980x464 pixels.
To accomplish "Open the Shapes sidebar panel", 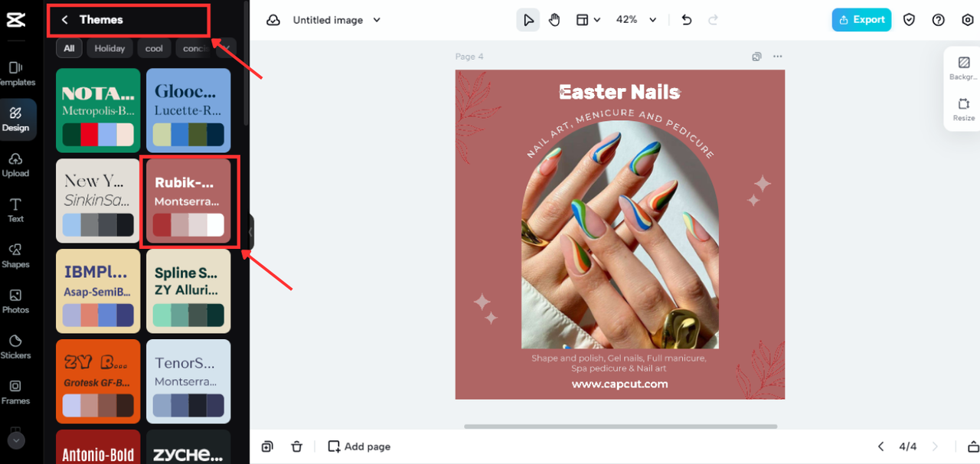I will (x=15, y=256).
